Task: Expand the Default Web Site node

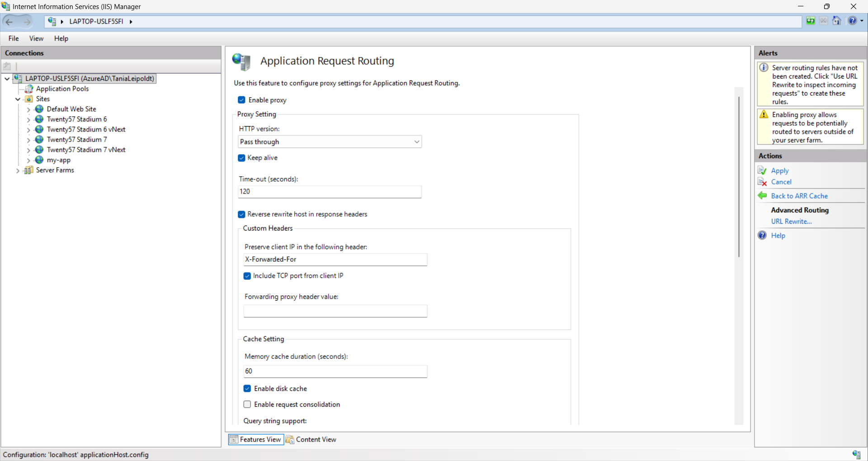Action: click(28, 109)
